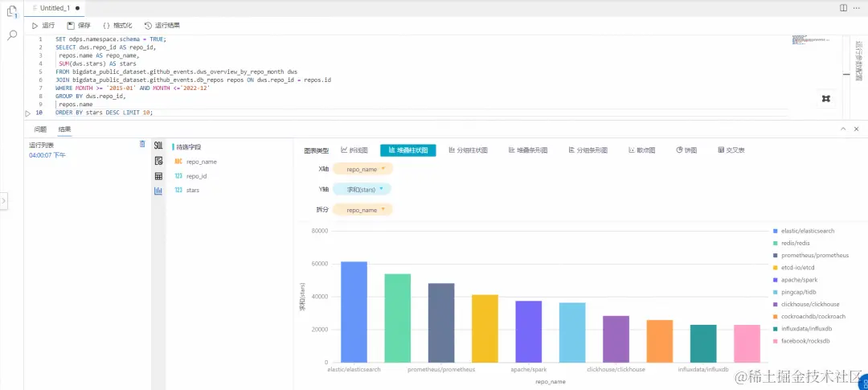Viewport: 868px width, 390px height.
Task: Click the fullscreen icon in the editor
Action: tap(826, 99)
